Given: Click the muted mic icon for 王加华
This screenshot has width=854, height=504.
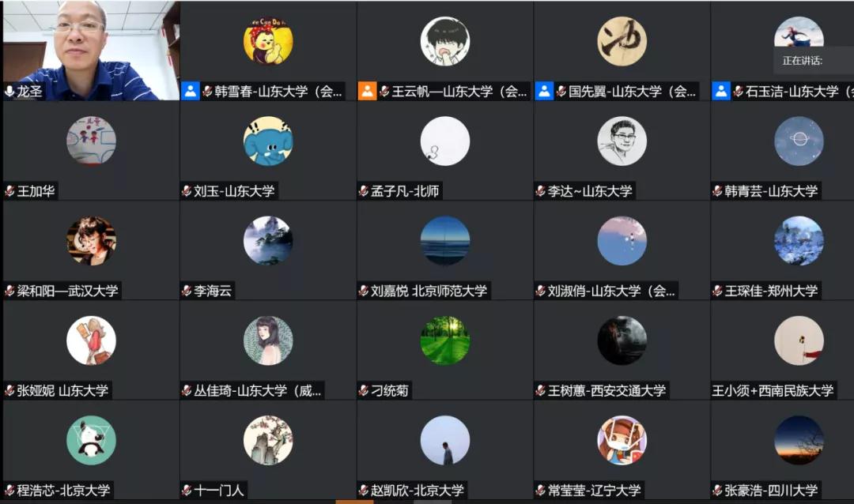Looking at the screenshot, I should 9,191.
